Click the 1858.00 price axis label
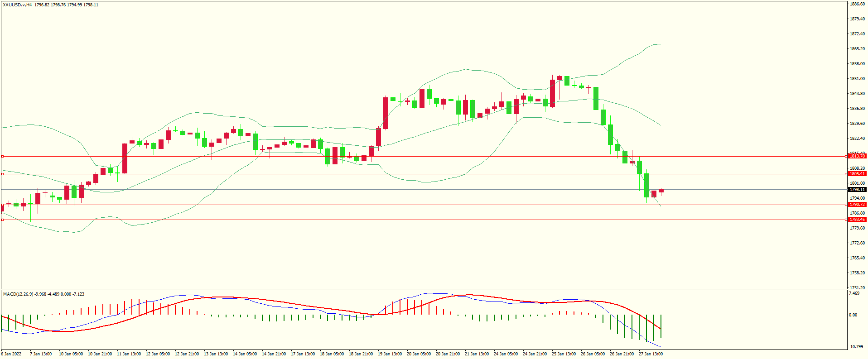868x359 pixels. [858, 64]
